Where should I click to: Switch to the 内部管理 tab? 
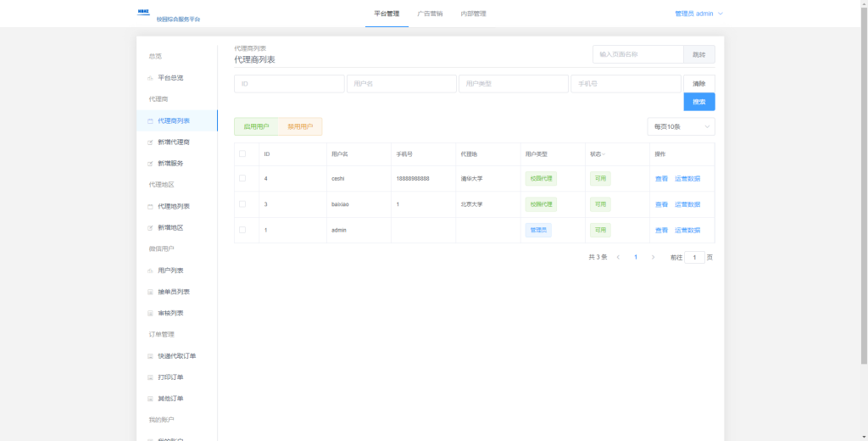(x=473, y=14)
